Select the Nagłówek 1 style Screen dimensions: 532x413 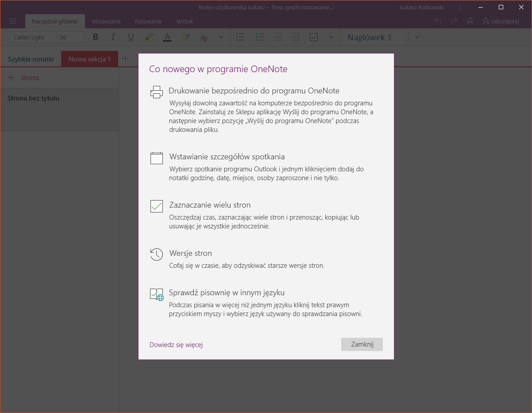click(370, 37)
